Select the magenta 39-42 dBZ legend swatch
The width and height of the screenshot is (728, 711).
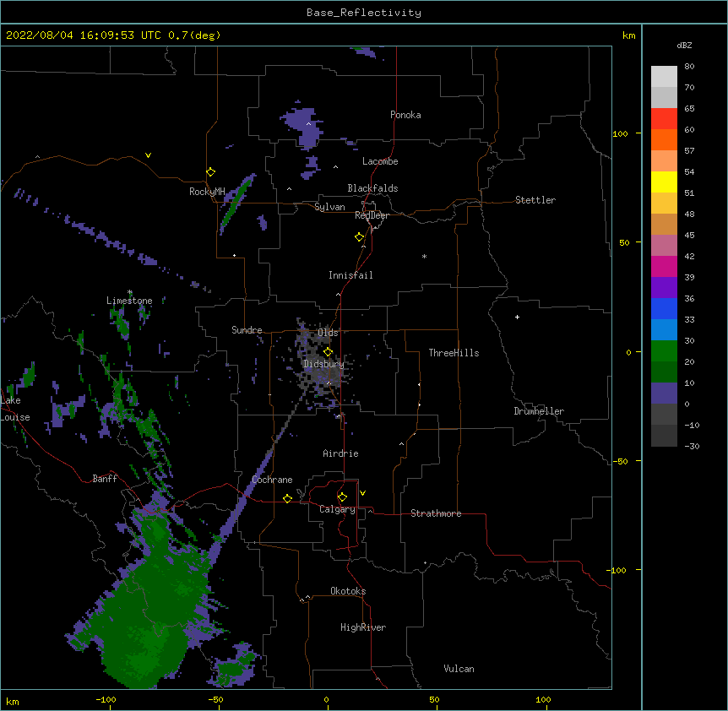(664, 266)
